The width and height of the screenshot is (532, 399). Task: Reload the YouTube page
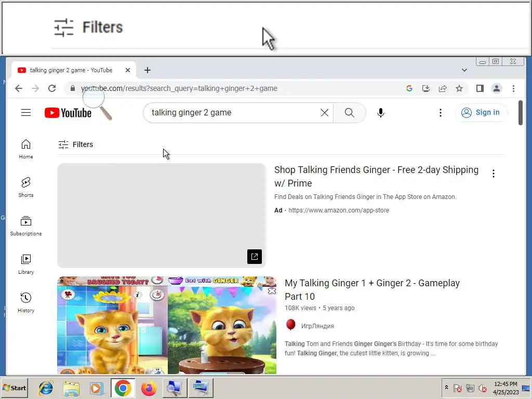point(52,88)
